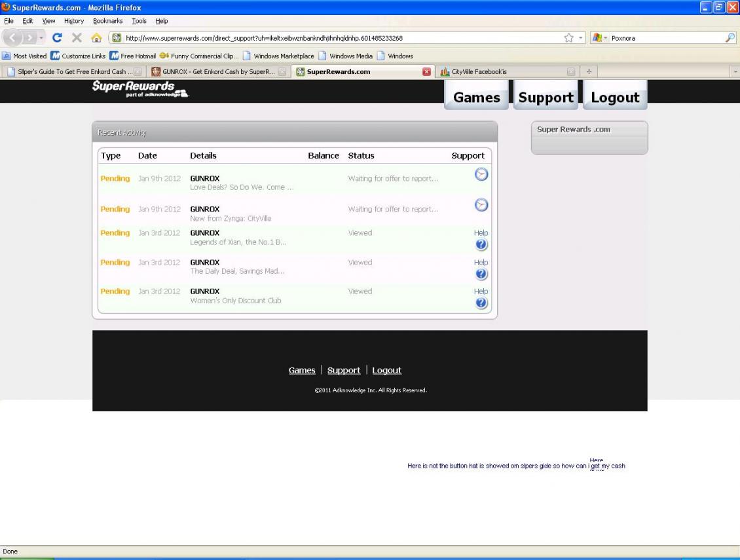Click help question icon for Legends of Xian
The height and width of the screenshot is (560, 740).
pyautogui.click(x=481, y=244)
